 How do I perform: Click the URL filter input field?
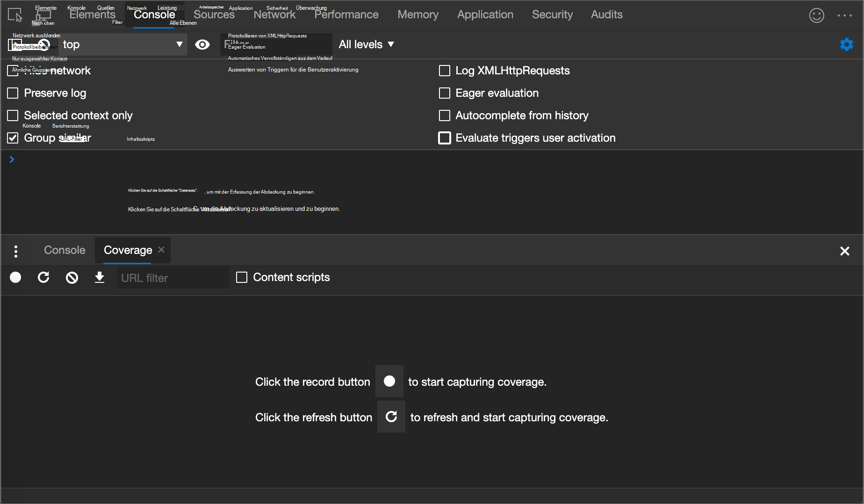(173, 278)
